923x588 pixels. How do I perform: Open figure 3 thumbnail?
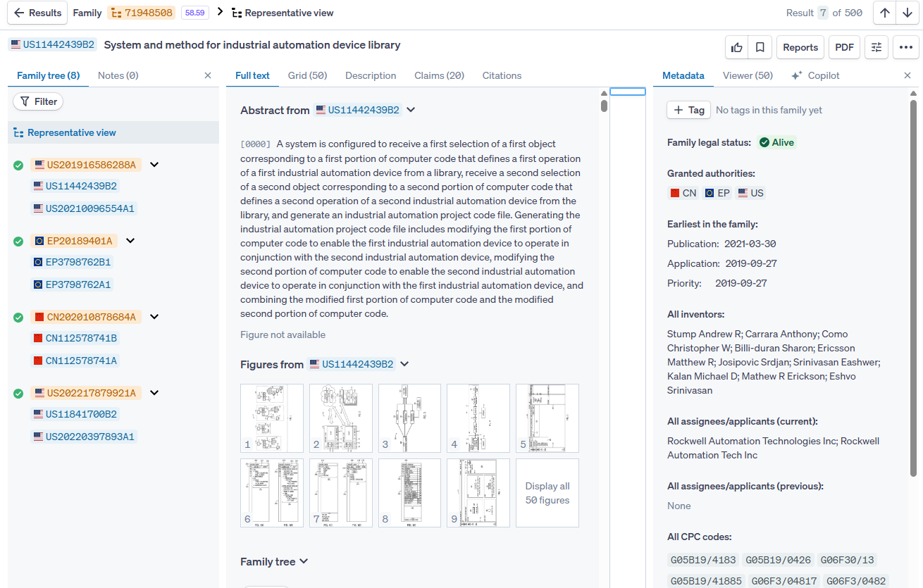(x=409, y=418)
